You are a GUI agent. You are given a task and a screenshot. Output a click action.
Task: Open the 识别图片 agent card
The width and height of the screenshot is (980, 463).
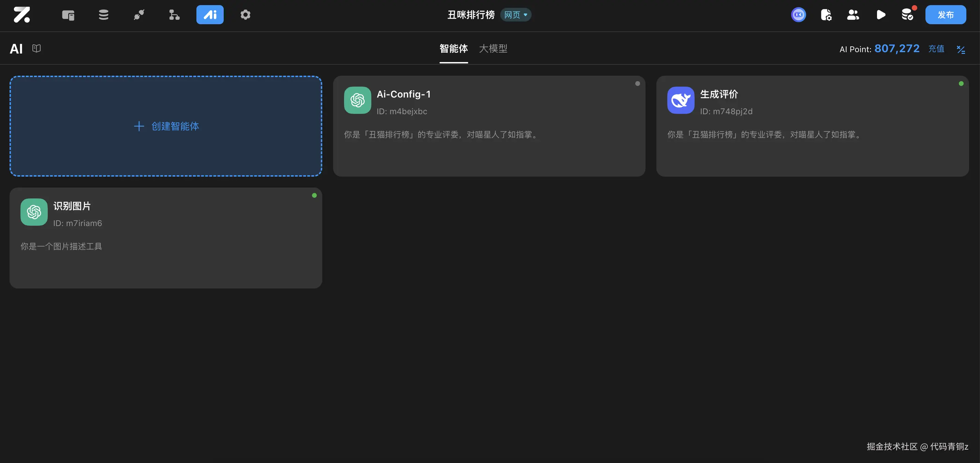pos(166,238)
